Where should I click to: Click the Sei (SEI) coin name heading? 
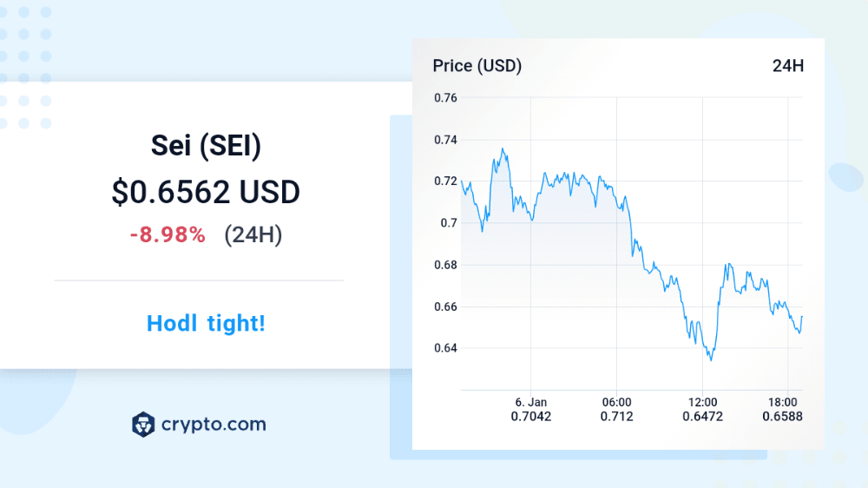coord(206,146)
